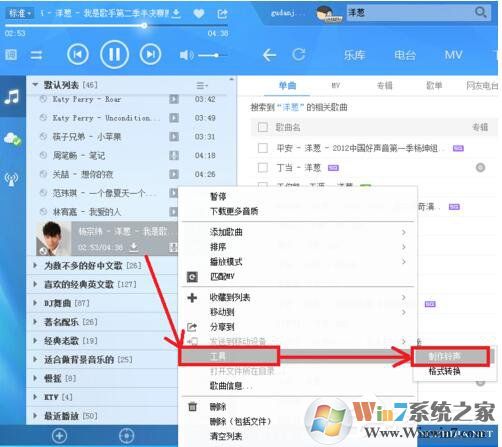502x447 pixels.
Task: Expand the KTV playlist
Action: pos(35,397)
